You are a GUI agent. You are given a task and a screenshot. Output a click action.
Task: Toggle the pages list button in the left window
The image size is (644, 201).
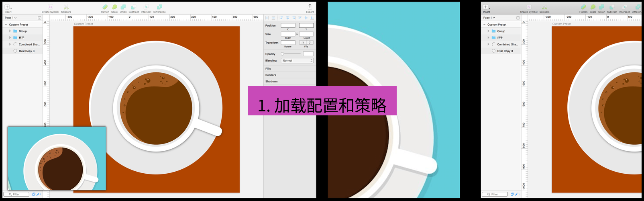pyautogui.click(x=39, y=18)
